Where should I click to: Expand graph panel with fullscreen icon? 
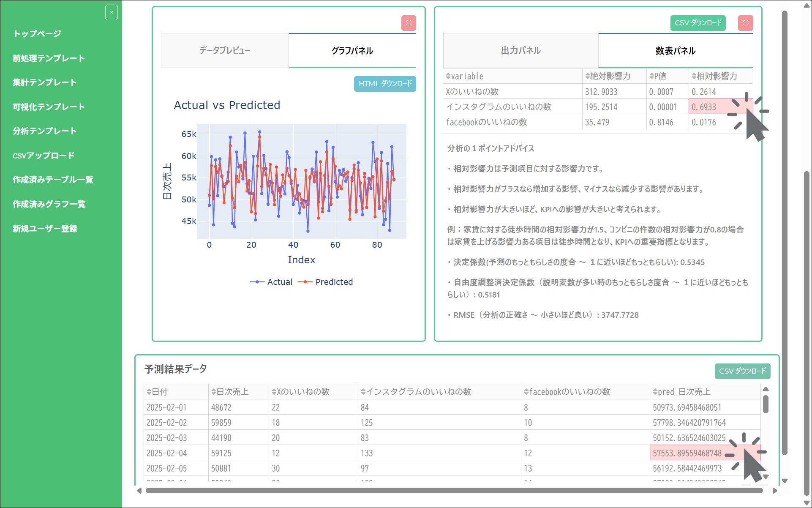(409, 23)
